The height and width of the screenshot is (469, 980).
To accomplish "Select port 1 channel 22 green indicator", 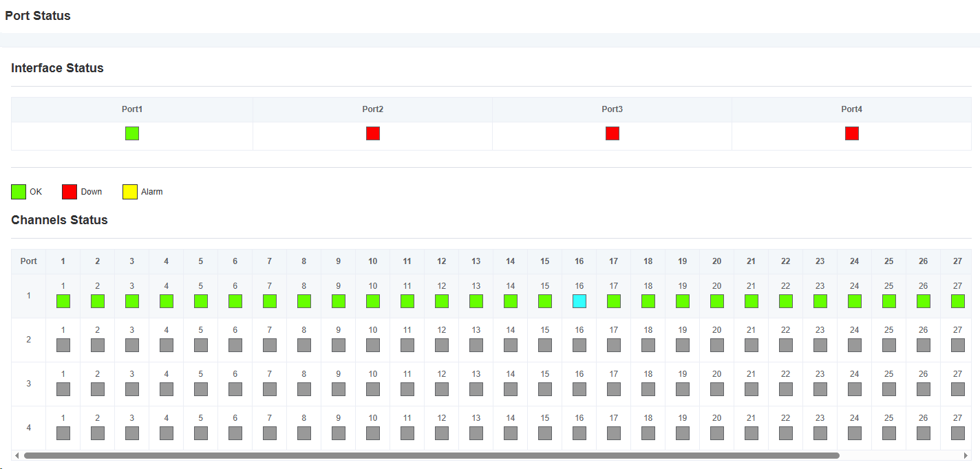I will (786, 301).
